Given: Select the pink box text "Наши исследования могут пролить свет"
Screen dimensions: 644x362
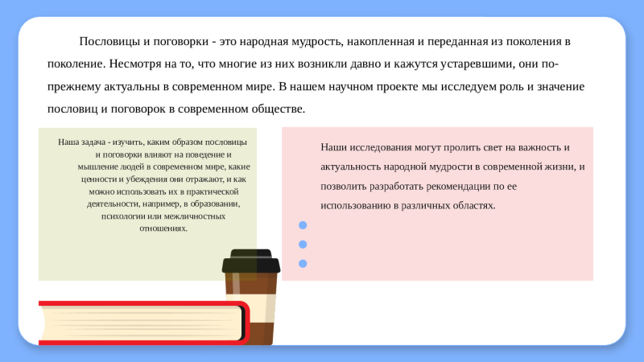Looking at the screenshot, I should click(x=452, y=176).
